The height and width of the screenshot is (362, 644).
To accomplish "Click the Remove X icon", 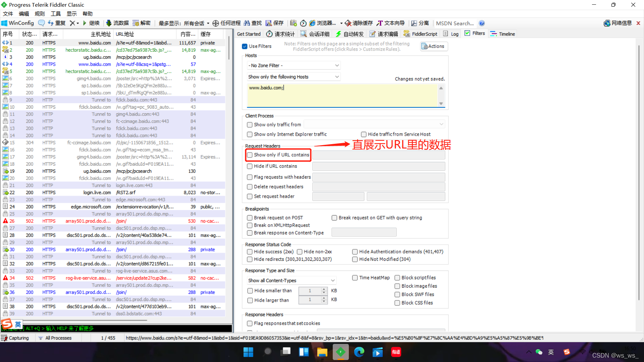I will [x=72, y=23].
